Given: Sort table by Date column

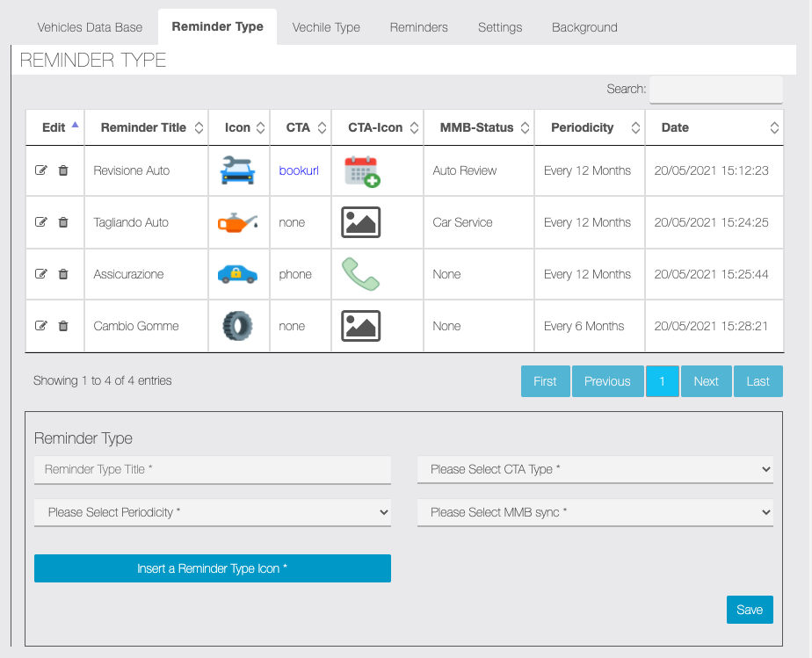Looking at the screenshot, I should coord(714,127).
